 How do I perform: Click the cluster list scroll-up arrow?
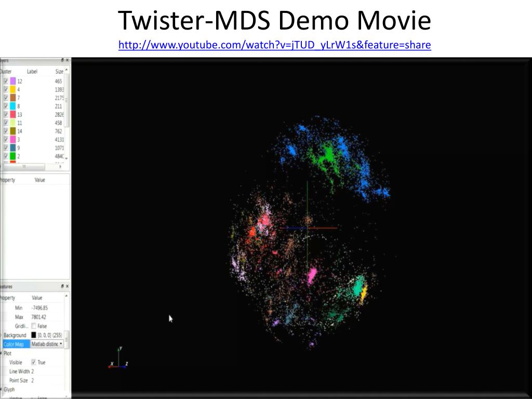[66, 70]
